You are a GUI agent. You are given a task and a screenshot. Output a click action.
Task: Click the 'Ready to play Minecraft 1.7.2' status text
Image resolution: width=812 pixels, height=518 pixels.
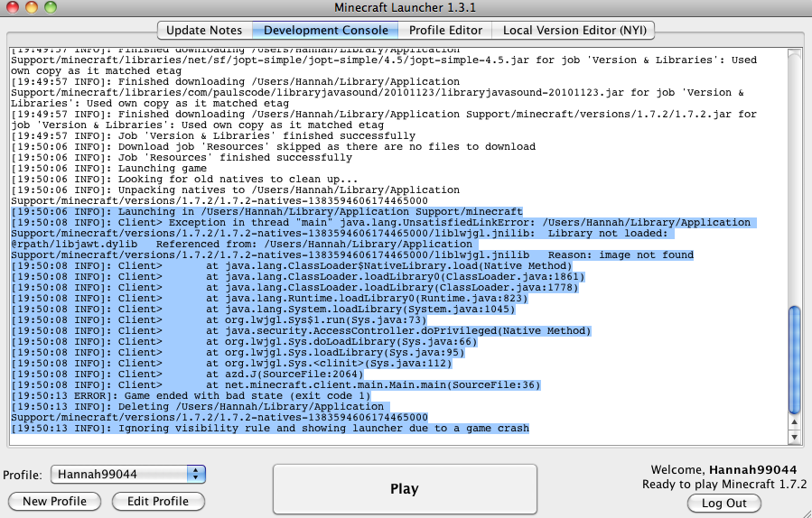pos(724,485)
